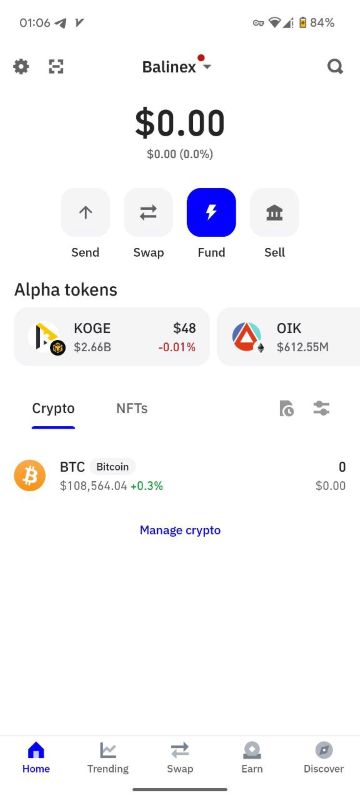Open the Earn tab in bottom bar

click(252, 757)
